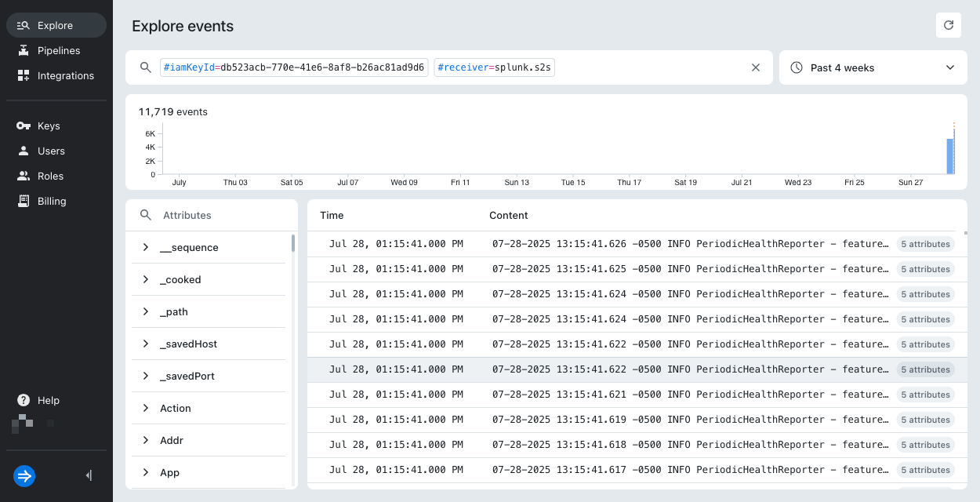The width and height of the screenshot is (980, 502).
Task: Click the Attributes search field
Action: [212, 215]
